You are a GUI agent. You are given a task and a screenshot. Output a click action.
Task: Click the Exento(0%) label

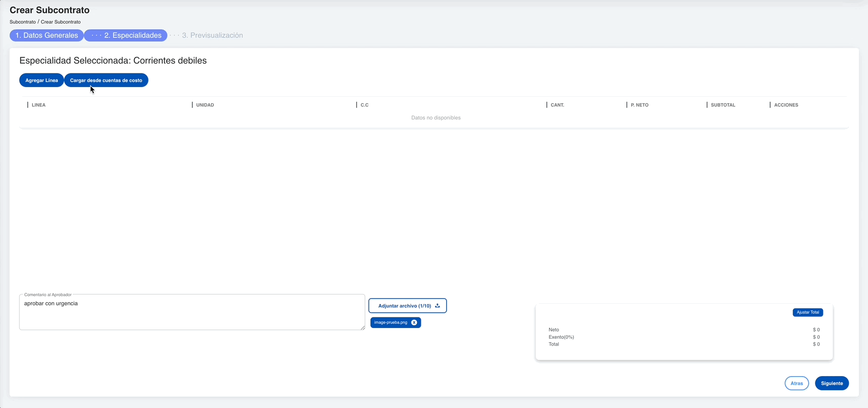pos(561,337)
